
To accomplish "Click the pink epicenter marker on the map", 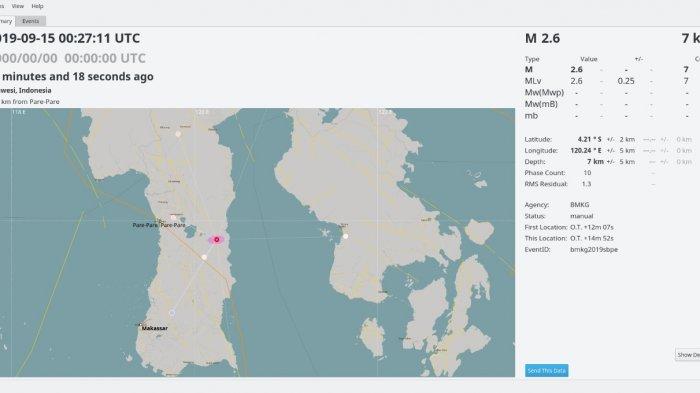I will tap(217, 240).
